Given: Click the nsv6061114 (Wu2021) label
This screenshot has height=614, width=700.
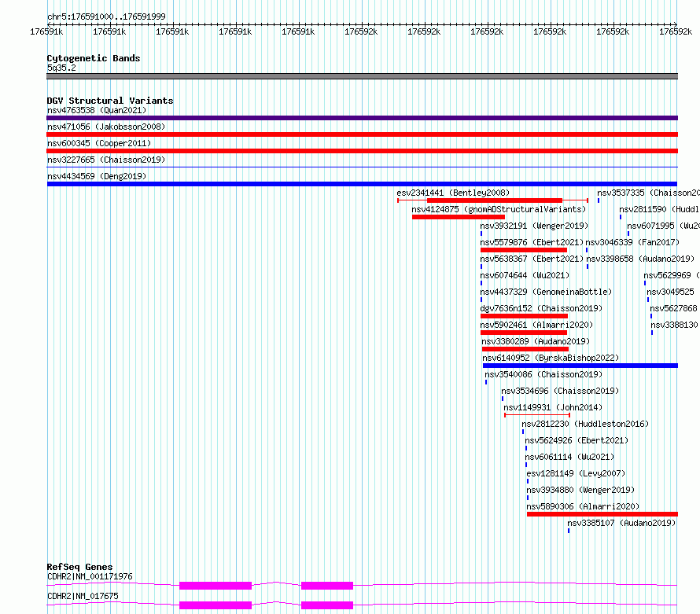Looking at the screenshot, I should [x=569, y=457].
